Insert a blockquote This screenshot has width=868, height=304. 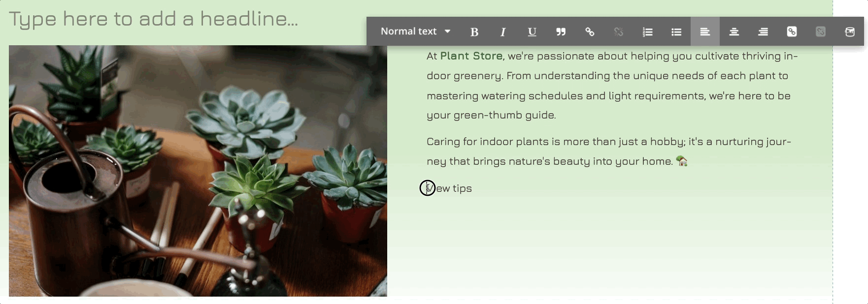[x=560, y=31]
